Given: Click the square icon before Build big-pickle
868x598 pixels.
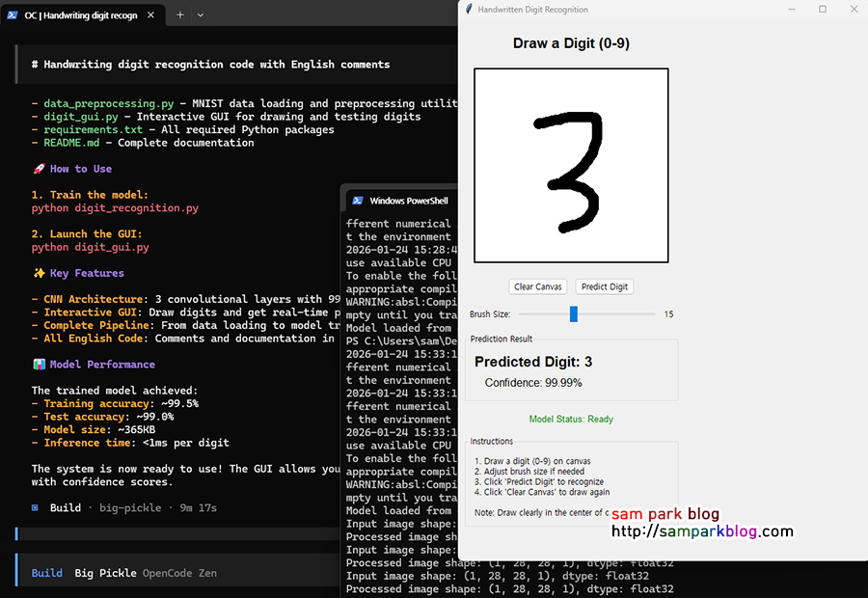Looking at the screenshot, I should [35, 507].
